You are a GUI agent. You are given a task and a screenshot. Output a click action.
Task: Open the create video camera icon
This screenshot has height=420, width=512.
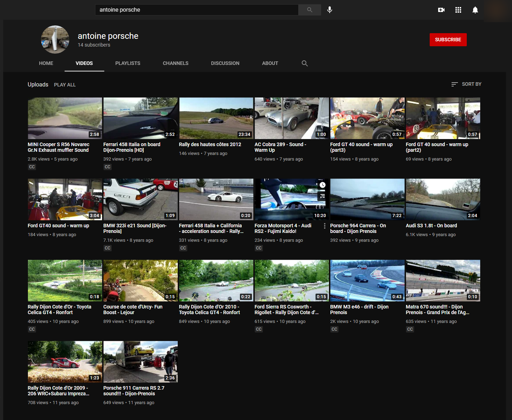coord(441,10)
